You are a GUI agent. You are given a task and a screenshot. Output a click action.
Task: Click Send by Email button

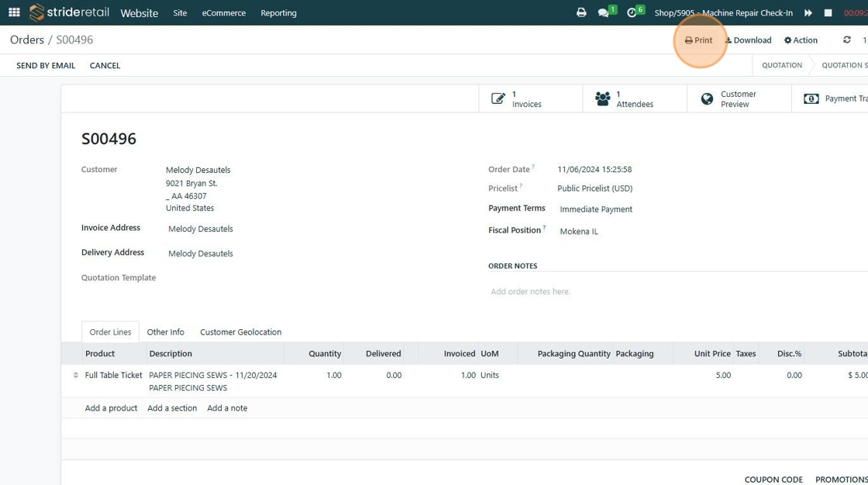point(46,65)
